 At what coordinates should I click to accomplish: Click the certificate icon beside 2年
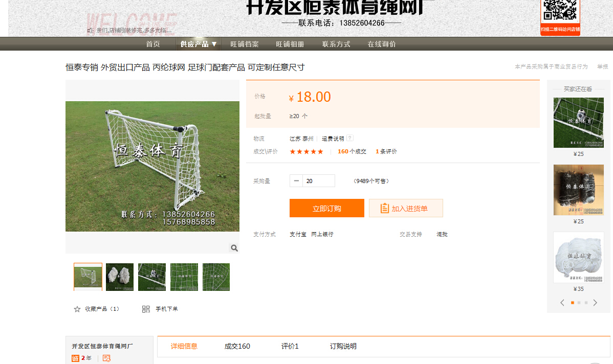(106, 358)
